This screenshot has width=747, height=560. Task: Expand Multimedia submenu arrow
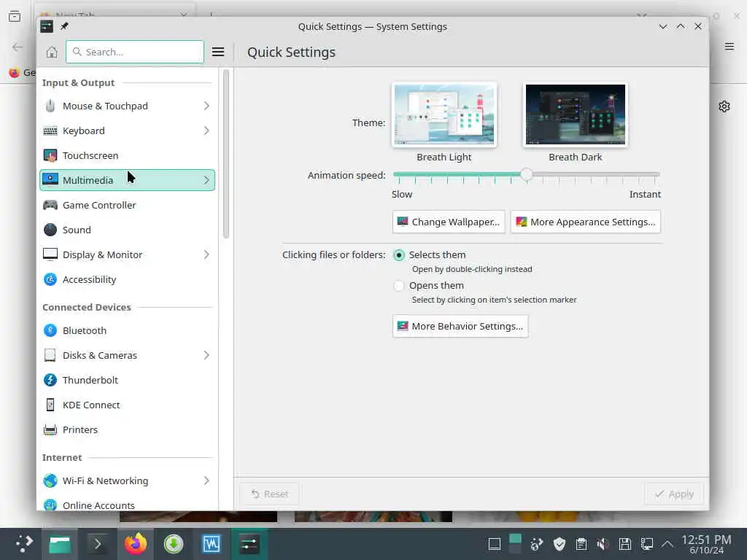[206, 180]
